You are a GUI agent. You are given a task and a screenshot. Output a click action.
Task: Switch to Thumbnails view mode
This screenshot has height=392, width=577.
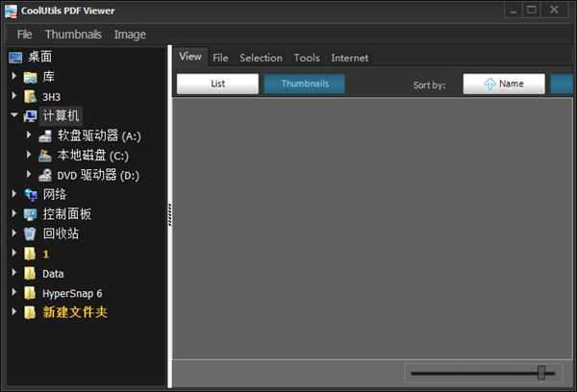tap(304, 84)
